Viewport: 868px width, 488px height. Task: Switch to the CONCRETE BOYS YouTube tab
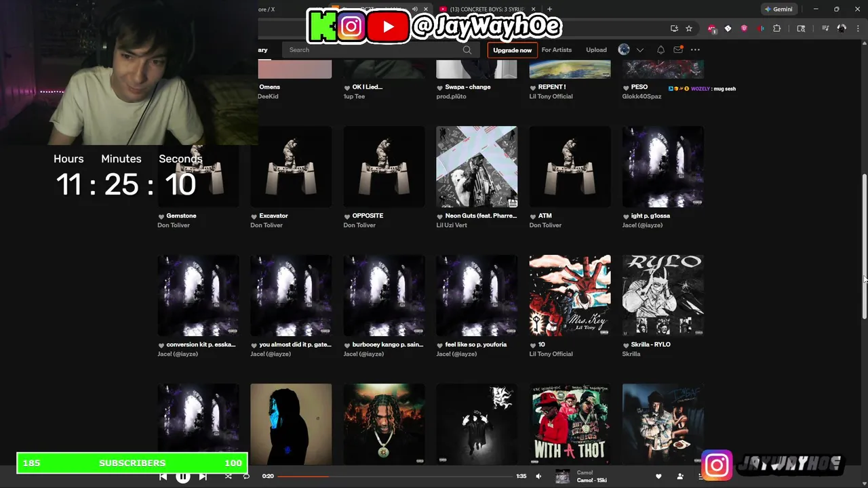pyautogui.click(x=487, y=9)
